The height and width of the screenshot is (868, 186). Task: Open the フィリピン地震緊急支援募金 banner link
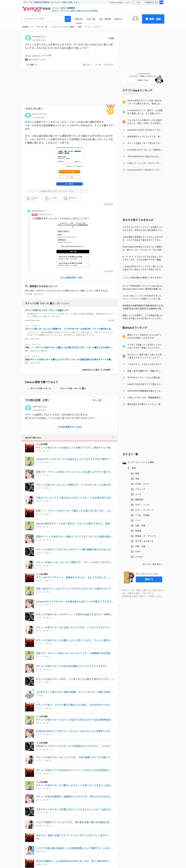[x=51, y=2]
